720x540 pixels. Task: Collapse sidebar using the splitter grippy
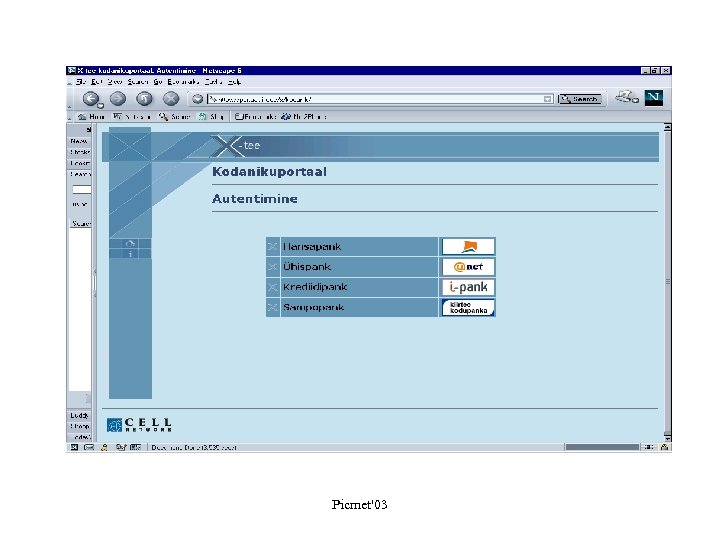pos(95,283)
